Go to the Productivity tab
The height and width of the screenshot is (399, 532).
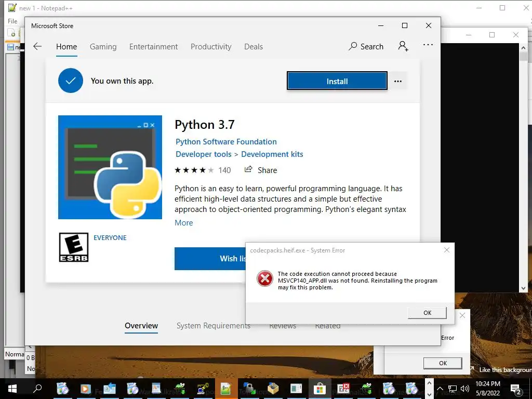(211, 47)
